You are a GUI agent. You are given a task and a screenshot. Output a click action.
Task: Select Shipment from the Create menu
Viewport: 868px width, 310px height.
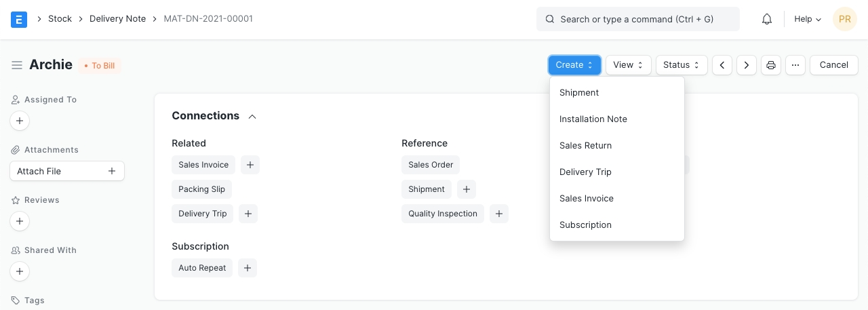(x=579, y=92)
